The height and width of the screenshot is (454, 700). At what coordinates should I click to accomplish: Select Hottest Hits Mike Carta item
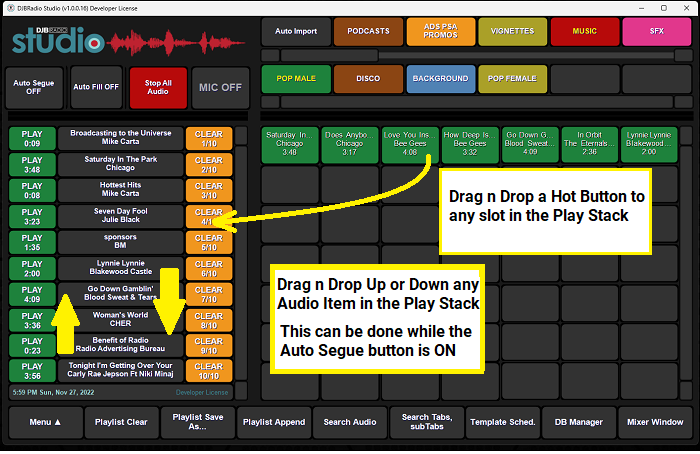[x=121, y=190]
